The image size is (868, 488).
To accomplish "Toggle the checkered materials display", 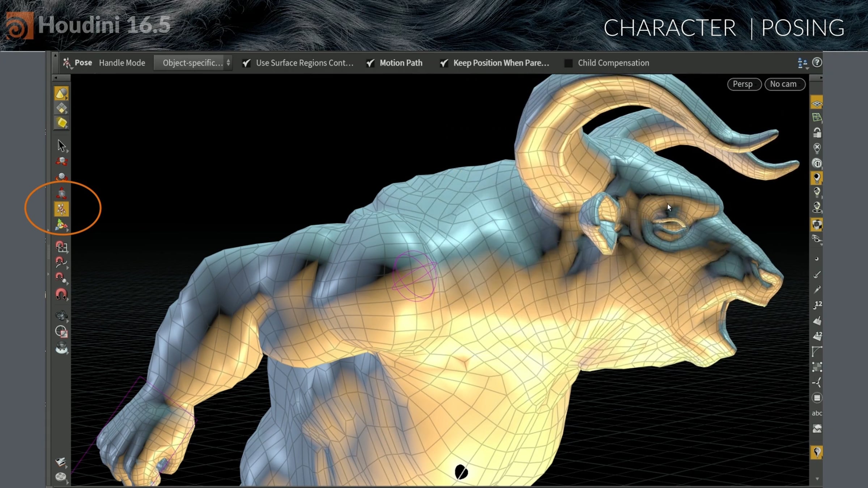I will 817,224.
